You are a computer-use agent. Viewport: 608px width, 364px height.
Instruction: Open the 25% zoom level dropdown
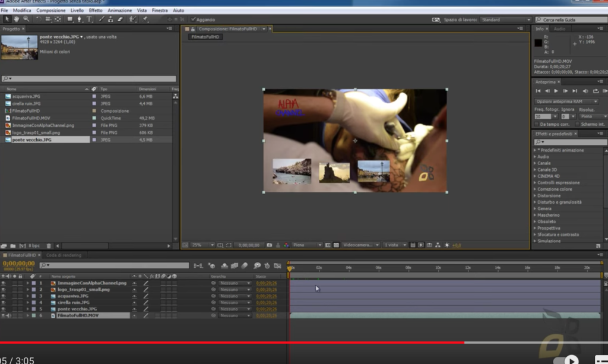203,245
